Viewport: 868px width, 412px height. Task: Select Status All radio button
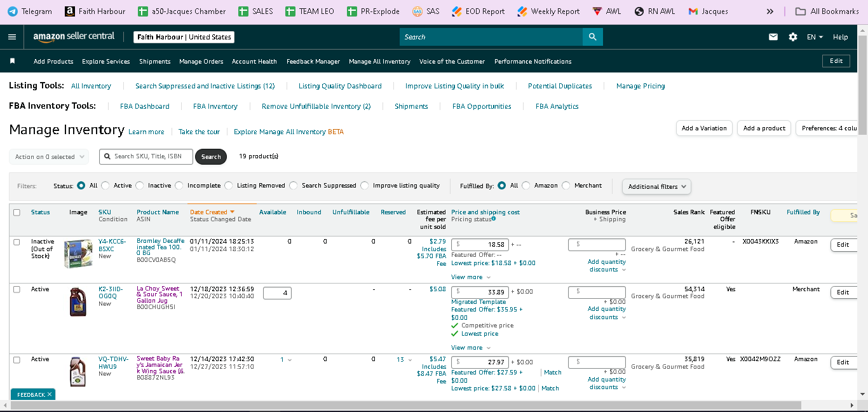pyautogui.click(x=81, y=186)
